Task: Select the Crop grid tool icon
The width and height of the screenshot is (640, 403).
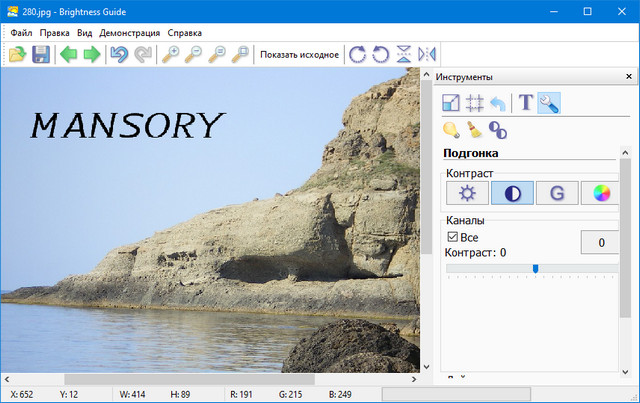Action: [475, 102]
